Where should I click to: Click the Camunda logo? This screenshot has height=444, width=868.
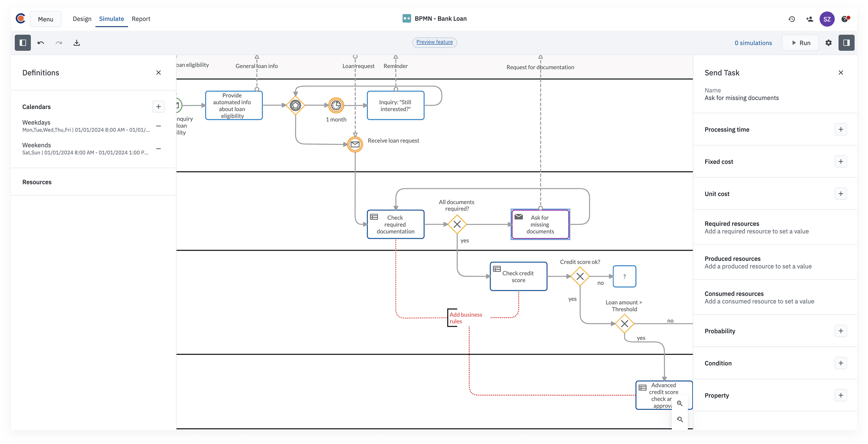[x=20, y=18]
